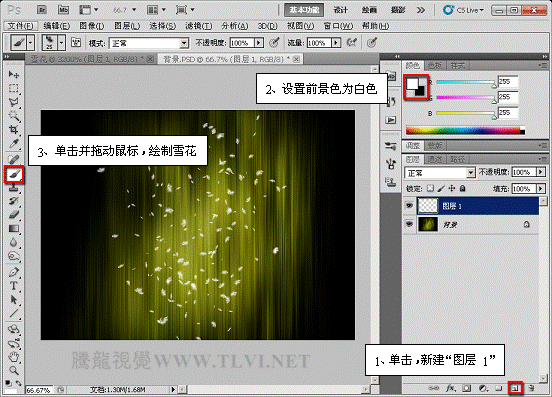Open Mini Bridge with Mb icon

[63, 10]
